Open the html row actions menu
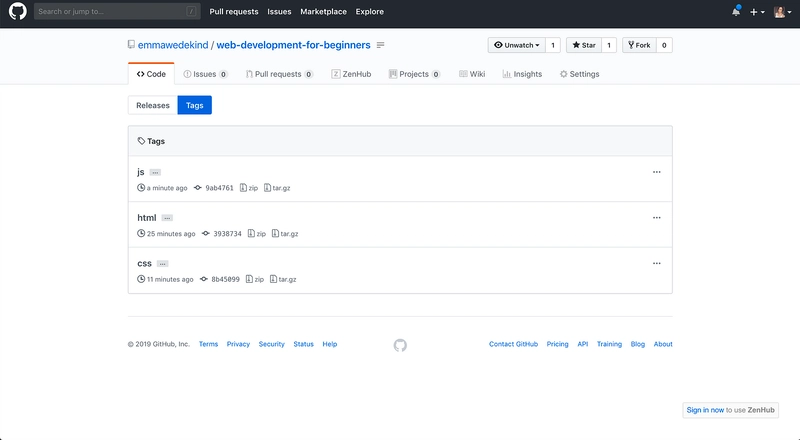The height and width of the screenshot is (440, 800). (657, 218)
